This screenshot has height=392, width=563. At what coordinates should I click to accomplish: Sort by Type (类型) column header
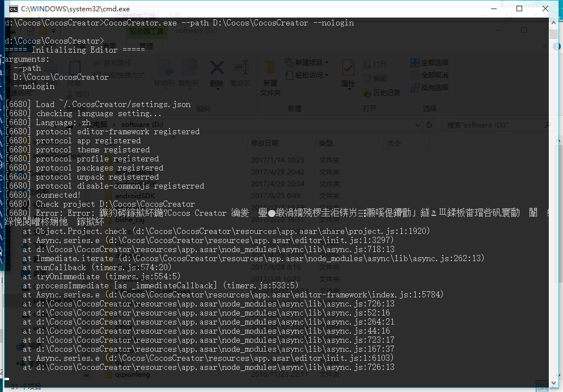point(325,143)
